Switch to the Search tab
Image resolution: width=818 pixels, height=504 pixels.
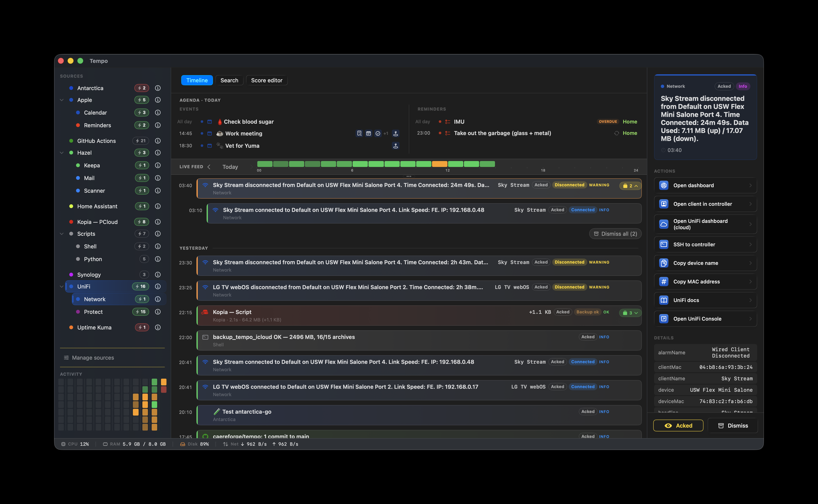(229, 80)
